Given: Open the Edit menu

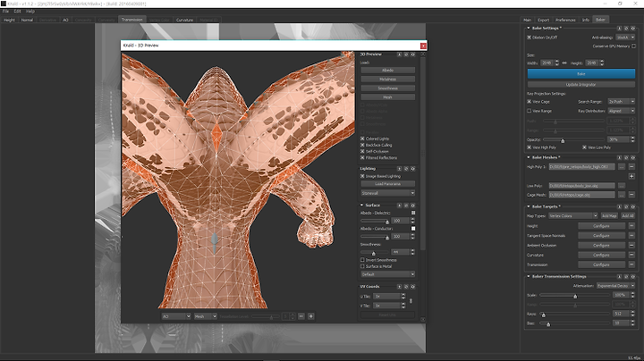Looking at the screenshot, I should pyautogui.click(x=17, y=12).
